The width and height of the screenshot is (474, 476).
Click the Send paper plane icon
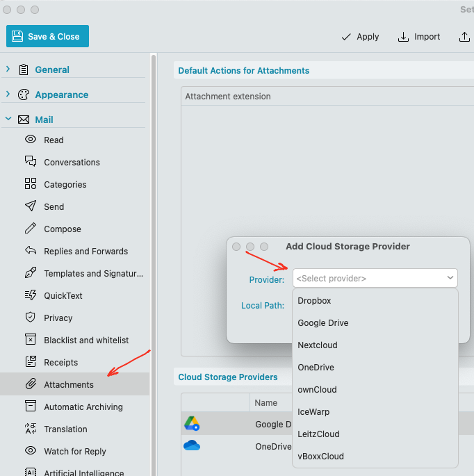point(31,206)
